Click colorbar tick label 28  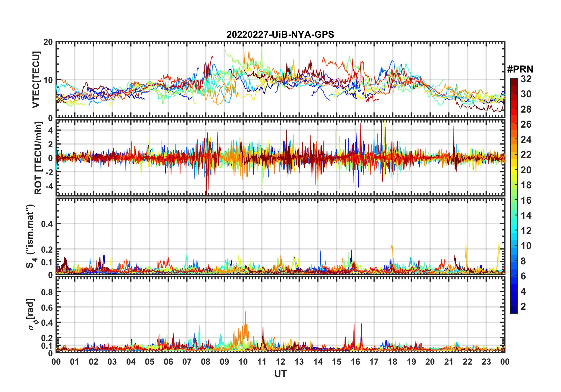(526, 109)
